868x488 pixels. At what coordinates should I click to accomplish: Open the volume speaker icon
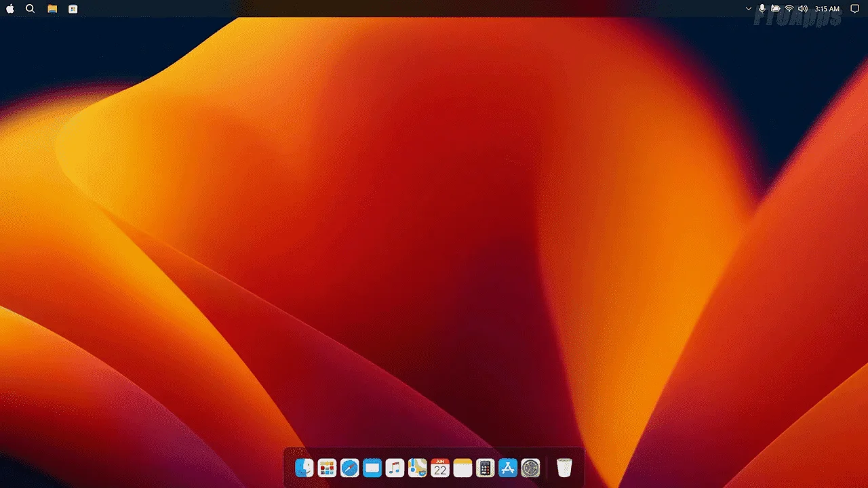803,9
